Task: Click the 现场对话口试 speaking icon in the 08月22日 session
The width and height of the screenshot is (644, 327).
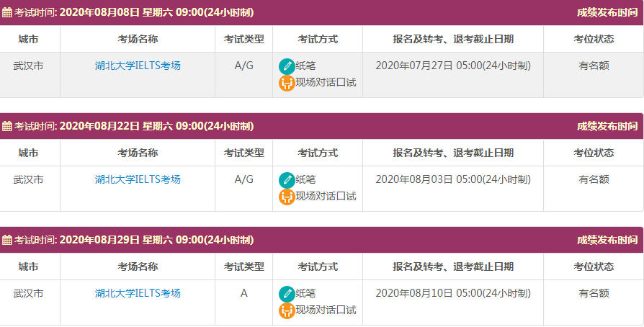Action: [x=287, y=197]
